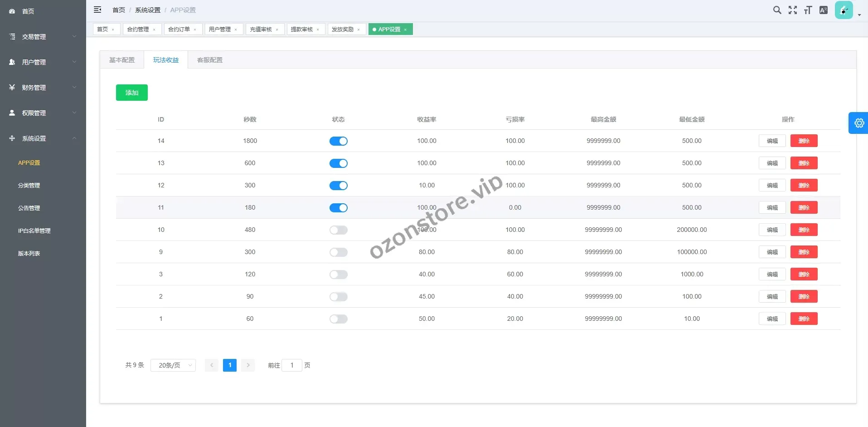Open the 20条/页 page size dropdown
Screen dimensions: 868x427
coord(173,365)
